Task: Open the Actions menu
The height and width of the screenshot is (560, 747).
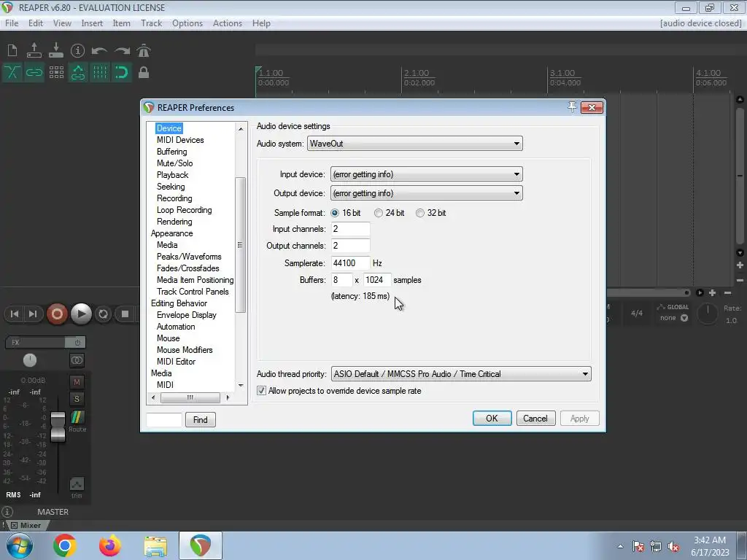Action: click(228, 23)
